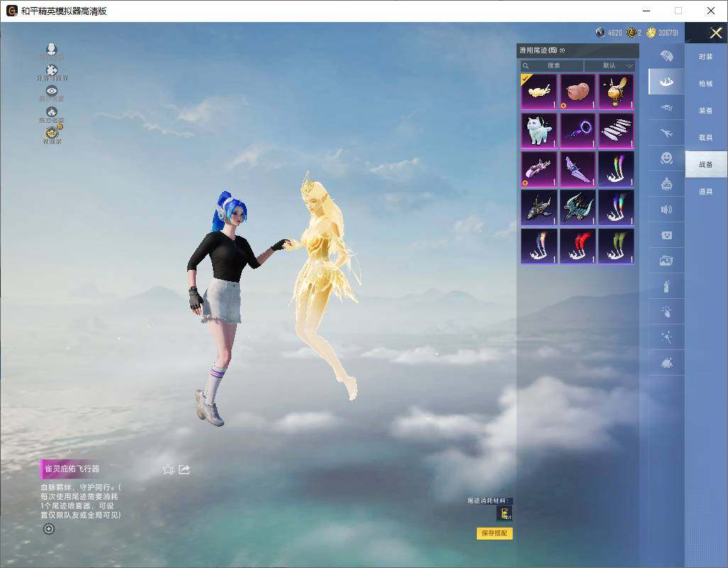728x568 pixels.
Task: Click the 尾迹消耗材料 label
Action: pyautogui.click(x=488, y=501)
